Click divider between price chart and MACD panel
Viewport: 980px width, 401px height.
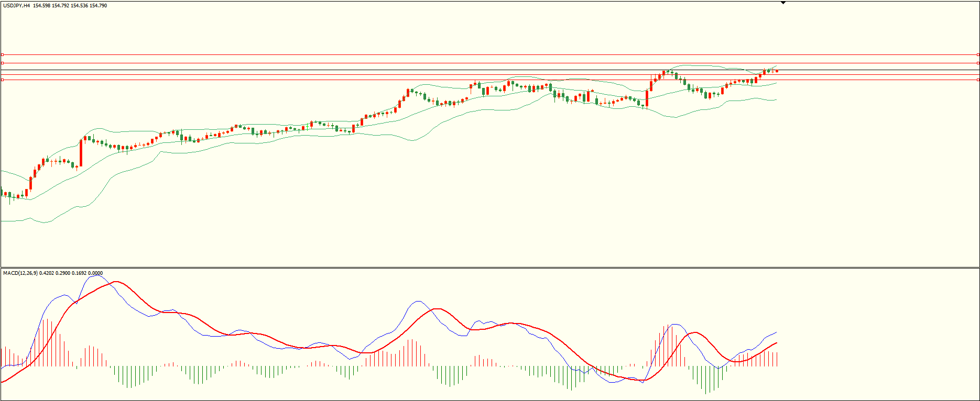[490, 268]
